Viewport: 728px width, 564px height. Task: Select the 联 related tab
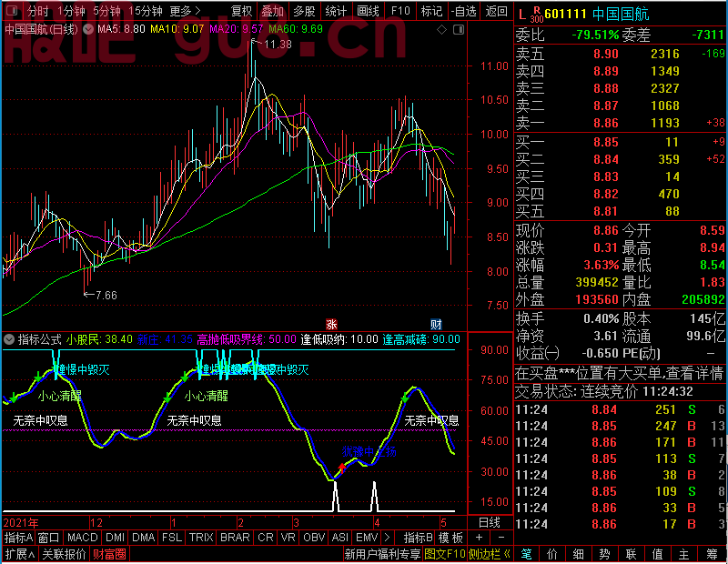pyautogui.click(x=632, y=554)
